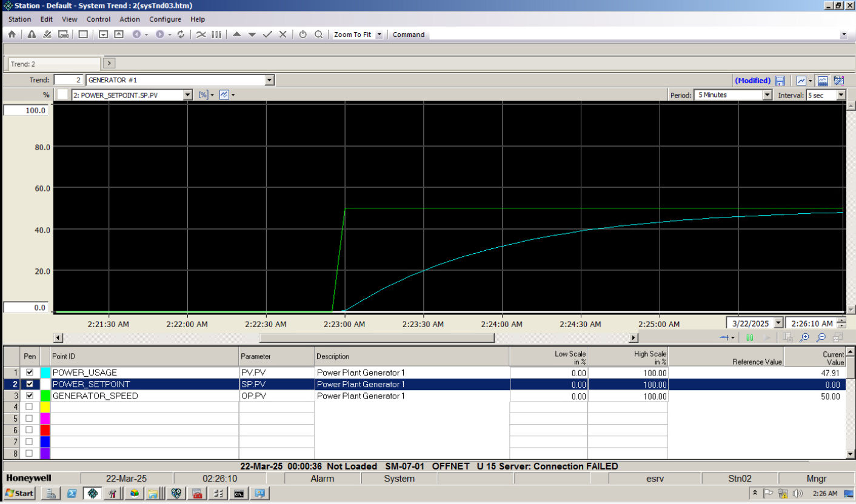Open the POWER_SETPOINT.SP.PV pen dropdown
Image resolution: width=856 pixels, height=504 pixels.
pyautogui.click(x=188, y=95)
